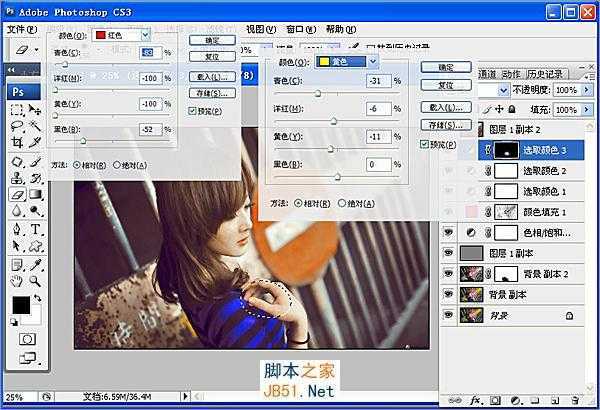The image size is (600, 410).
Task: Select the Brush tool
Action: pos(35,162)
